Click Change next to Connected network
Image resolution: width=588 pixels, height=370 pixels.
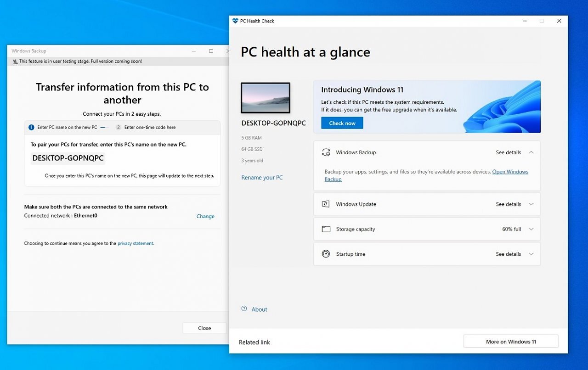[205, 216]
